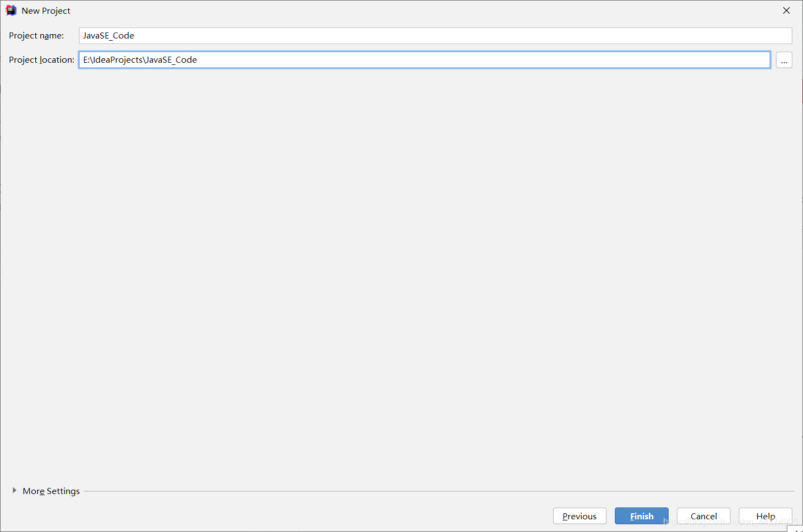Screen dimensions: 803x532
Task: Select the Project location path text
Action: pos(139,59)
